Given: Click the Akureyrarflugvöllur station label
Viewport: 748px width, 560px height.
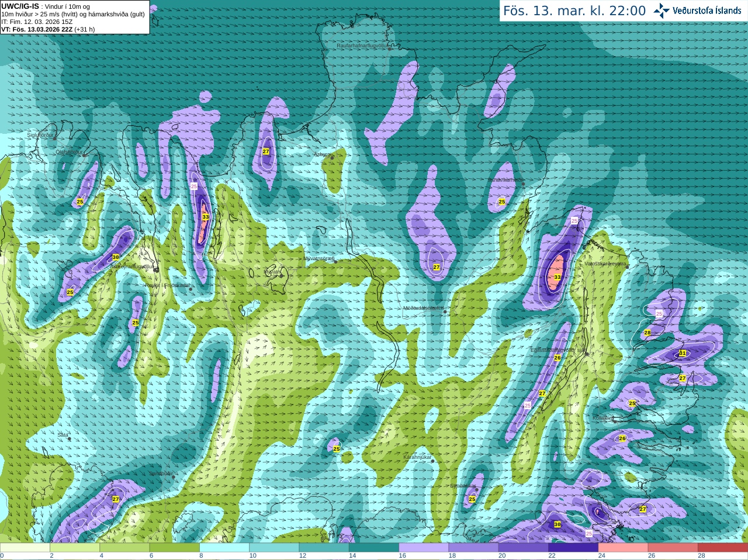Looking at the screenshot, I should click(132, 266).
